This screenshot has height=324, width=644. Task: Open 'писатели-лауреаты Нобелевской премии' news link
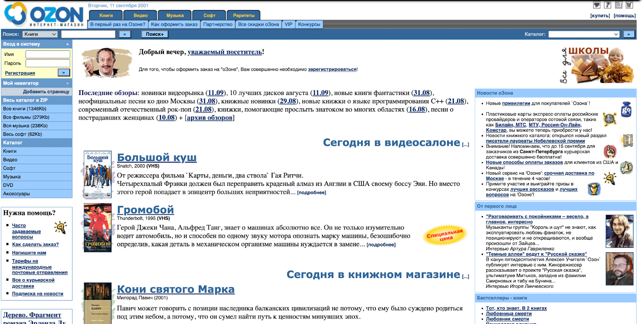[x=535, y=141]
